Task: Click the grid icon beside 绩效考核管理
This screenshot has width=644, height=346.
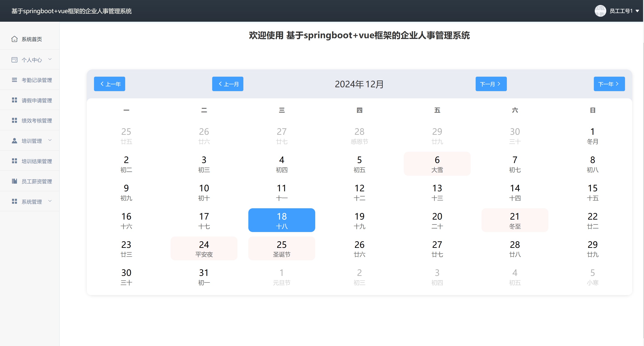Action: (x=14, y=120)
